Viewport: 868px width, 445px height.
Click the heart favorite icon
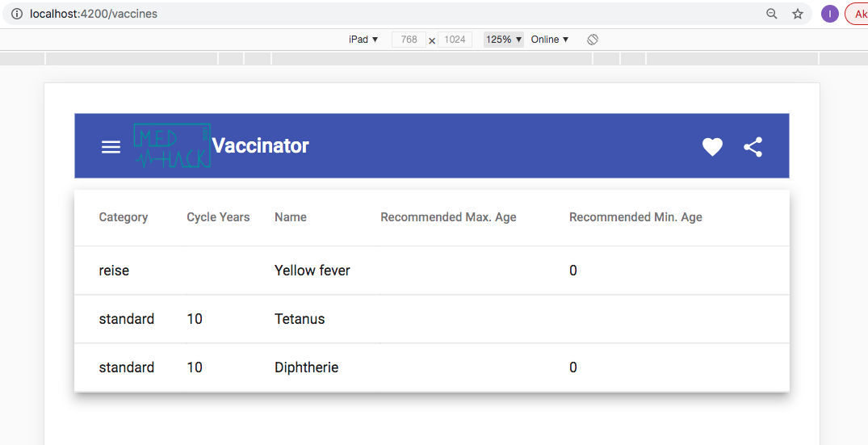pos(712,147)
